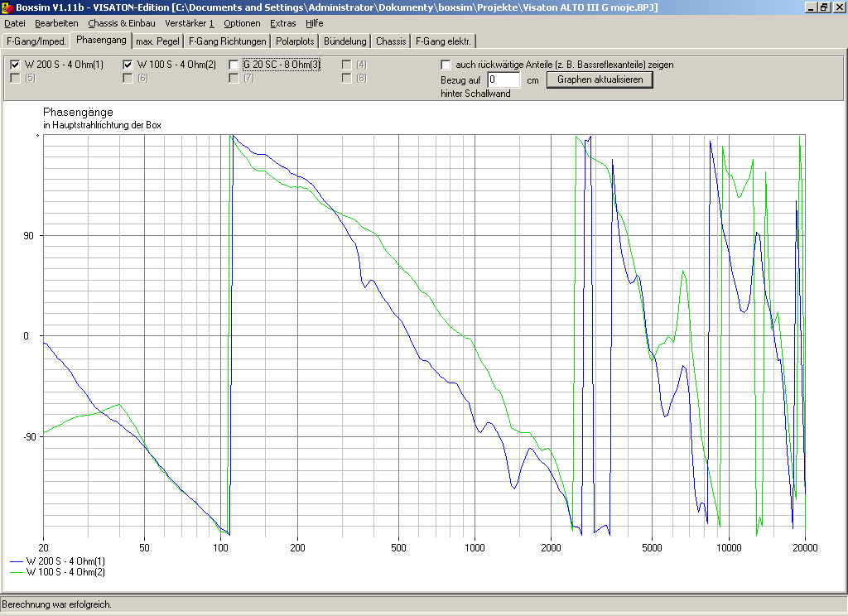
Task: Open the Hilfe menu
Action: [314, 23]
